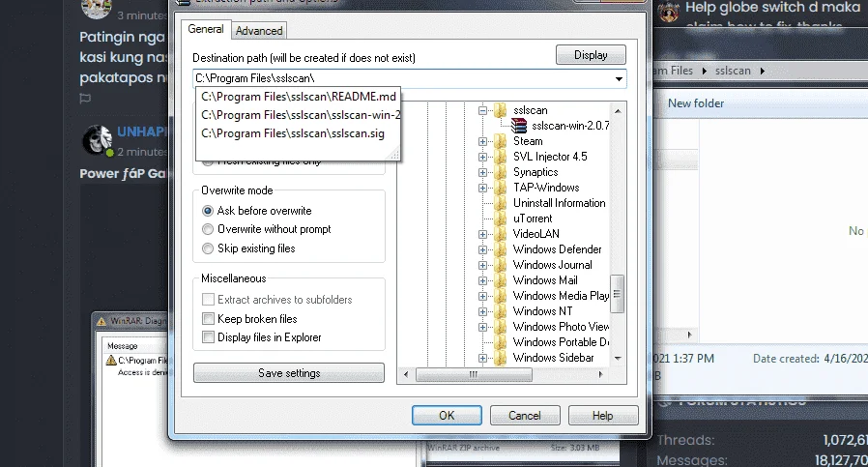868x467 pixels.
Task: Click the tree scroll-up arrow
Action: pyautogui.click(x=618, y=111)
